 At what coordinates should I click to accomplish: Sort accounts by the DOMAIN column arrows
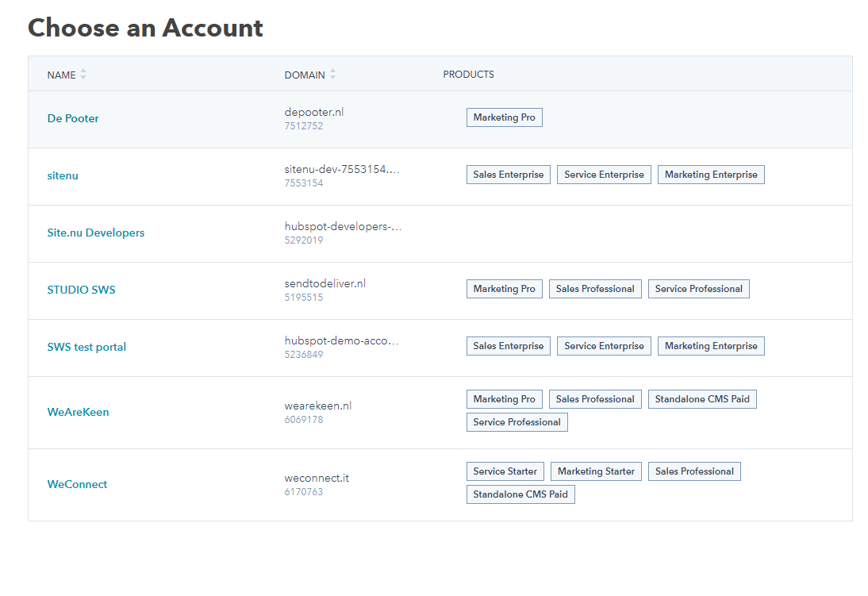(332, 75)
